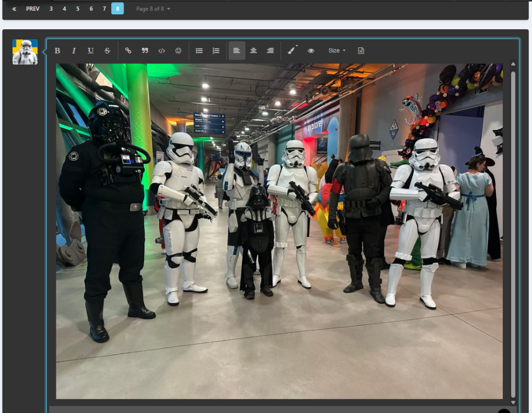Open the Size dropdown

pos(337,51)
